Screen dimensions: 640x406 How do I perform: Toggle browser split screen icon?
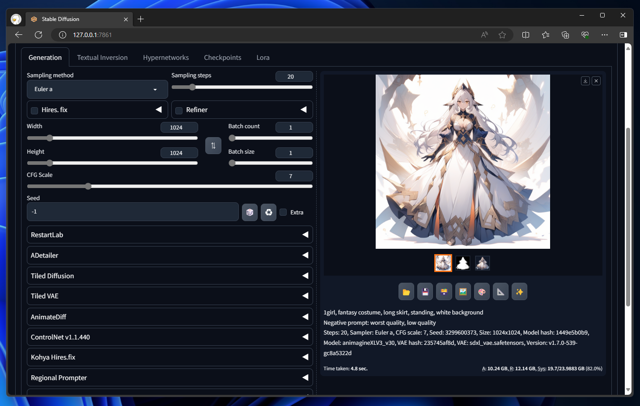tap(526, 35)
